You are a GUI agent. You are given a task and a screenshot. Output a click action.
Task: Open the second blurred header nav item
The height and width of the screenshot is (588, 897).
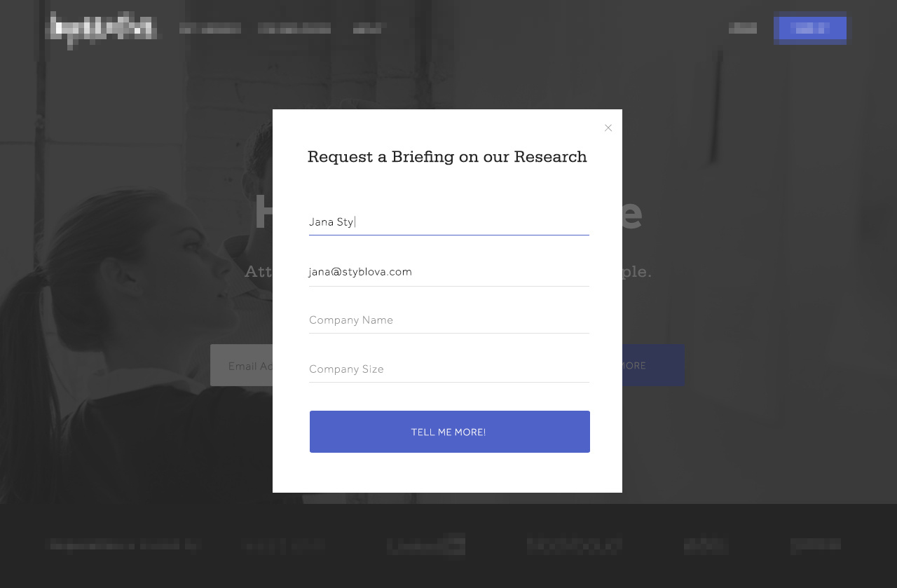294,29
